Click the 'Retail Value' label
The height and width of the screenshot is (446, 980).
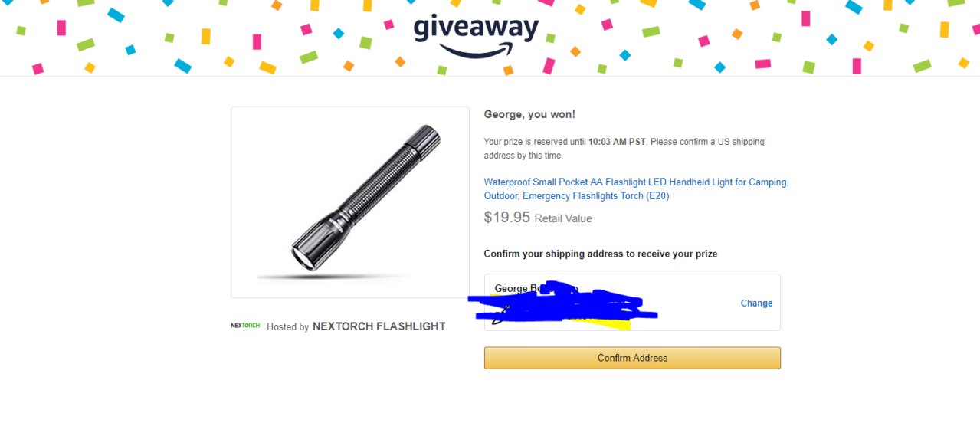tap(563, 218)
